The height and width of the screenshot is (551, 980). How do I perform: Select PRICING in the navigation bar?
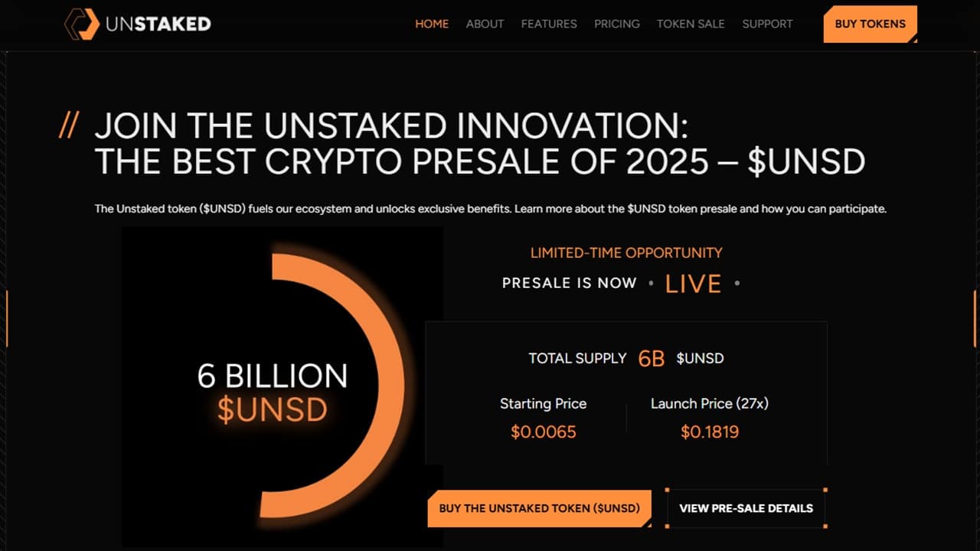tap(616, 24)
